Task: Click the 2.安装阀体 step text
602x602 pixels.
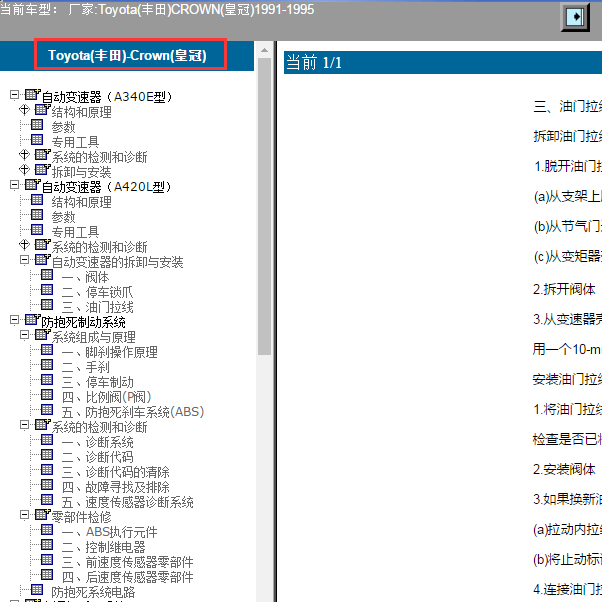Action: pos(564,469)
